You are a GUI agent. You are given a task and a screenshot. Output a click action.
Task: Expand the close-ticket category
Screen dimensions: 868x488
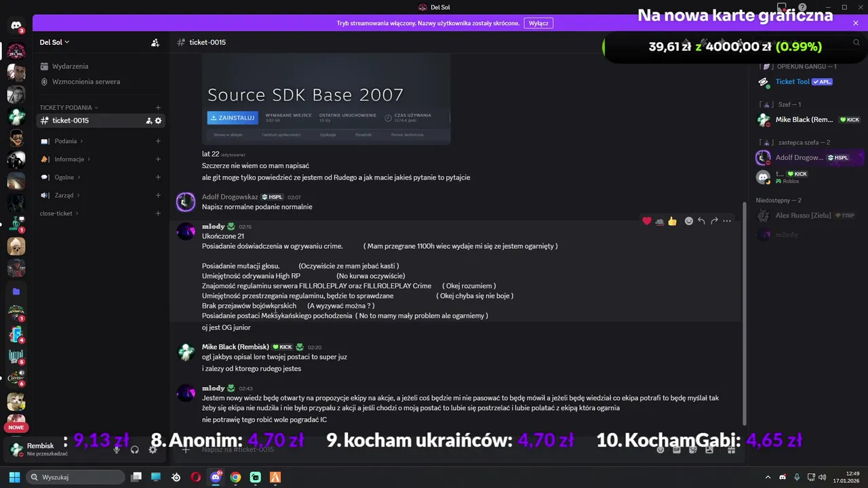59,213
